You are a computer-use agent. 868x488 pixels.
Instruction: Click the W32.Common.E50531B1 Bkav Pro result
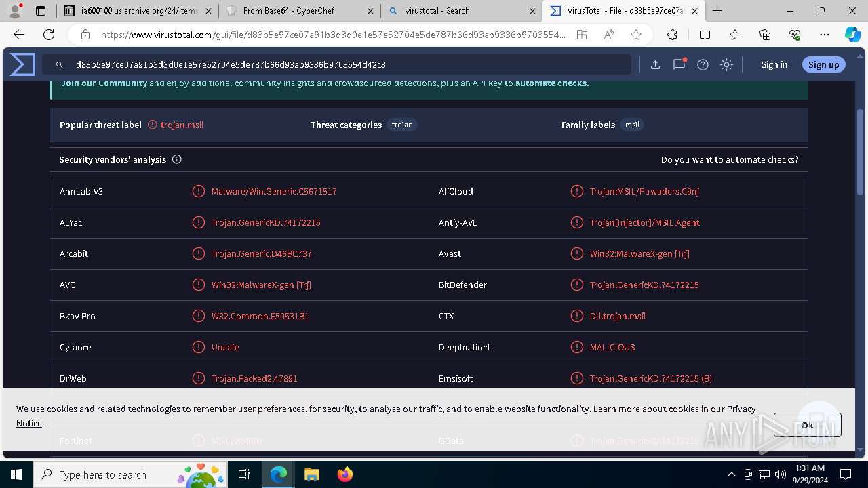(x=260, y=317)
